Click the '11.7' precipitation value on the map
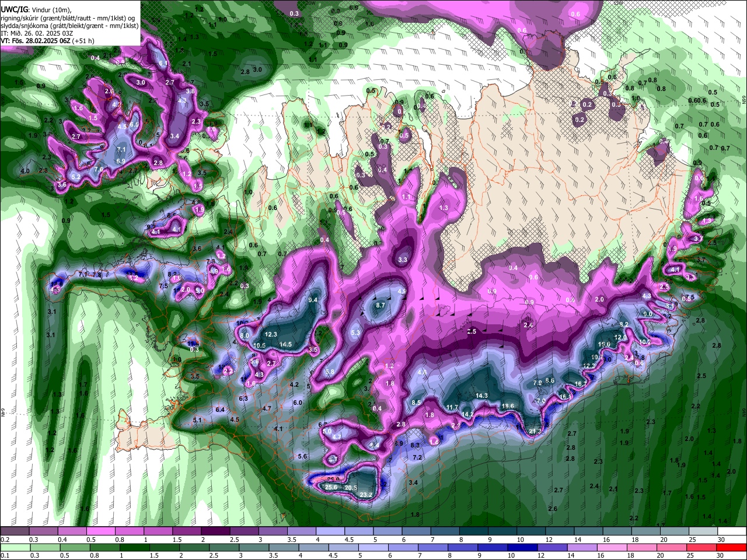Viewport: 747px width, 560px height. click(x=452, y=407)
